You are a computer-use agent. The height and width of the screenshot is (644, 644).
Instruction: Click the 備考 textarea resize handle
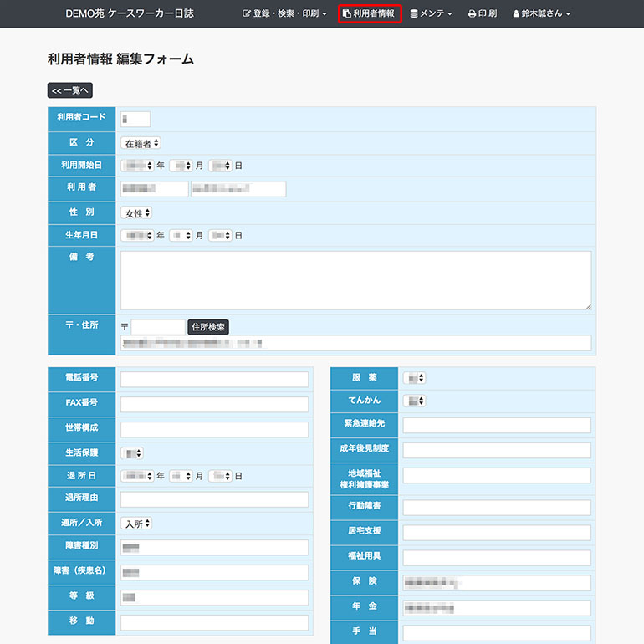[589, 306]
